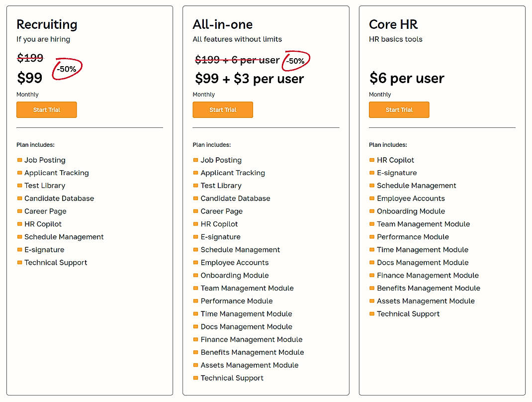Open the Candidate Database feature in All-in-one plan
Screen dimensions: 532x402
[235, 198]
